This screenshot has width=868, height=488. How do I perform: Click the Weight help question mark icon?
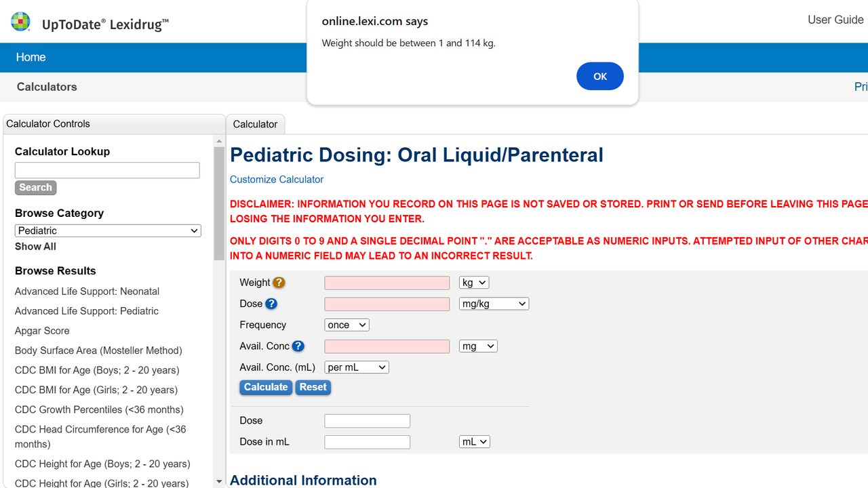[x=279, y=283]
